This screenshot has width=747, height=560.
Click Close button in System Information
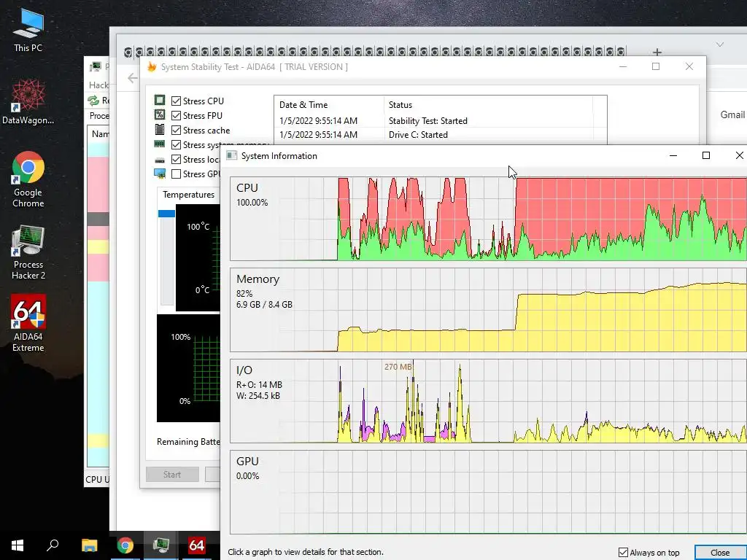720,553
